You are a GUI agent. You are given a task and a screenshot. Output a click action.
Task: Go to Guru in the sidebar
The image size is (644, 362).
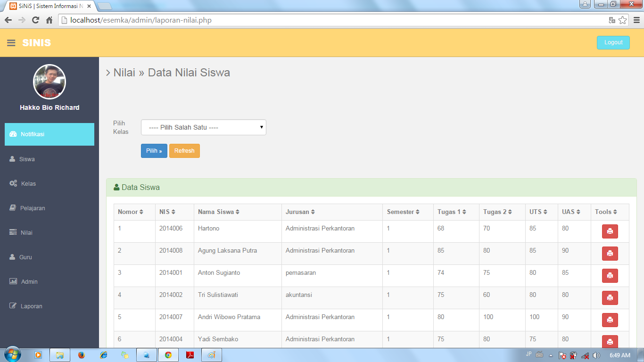[50, 257]
